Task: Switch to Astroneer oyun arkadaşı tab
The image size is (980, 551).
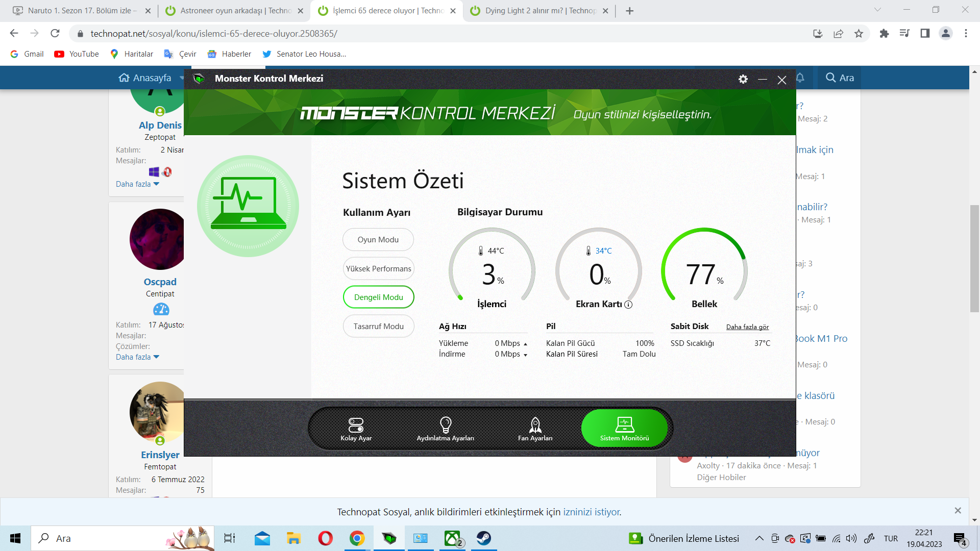Action: click(235, 11)
